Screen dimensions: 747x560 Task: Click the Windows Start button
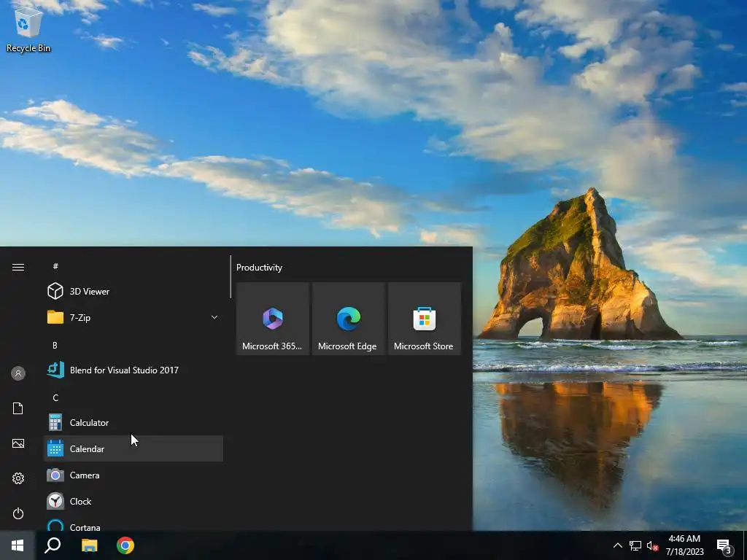18,545
